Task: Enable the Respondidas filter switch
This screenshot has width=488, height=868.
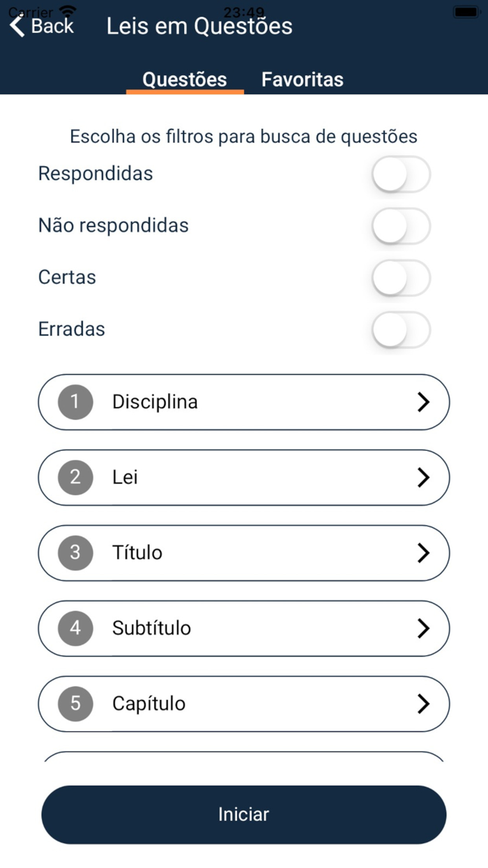Action: (401, 174)
